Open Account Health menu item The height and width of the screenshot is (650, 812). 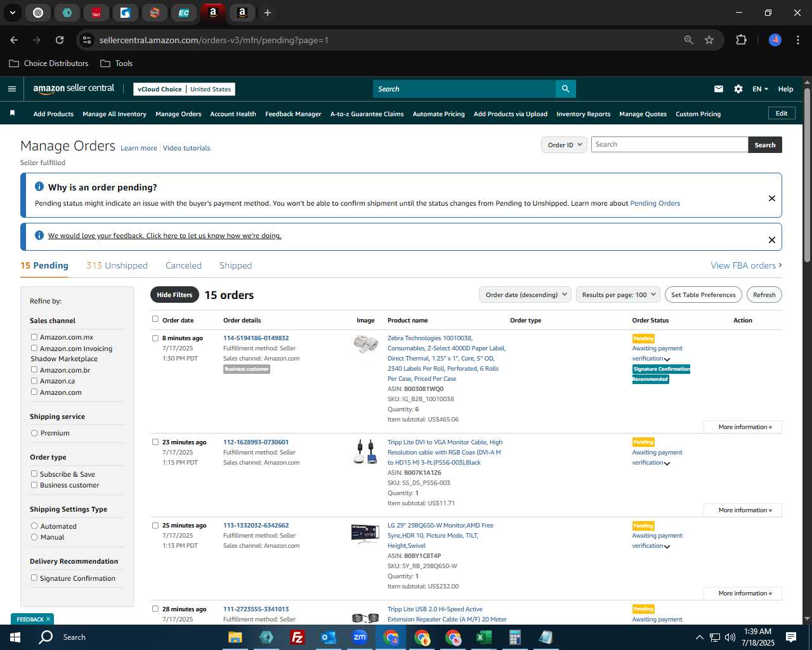pos(233,114)
